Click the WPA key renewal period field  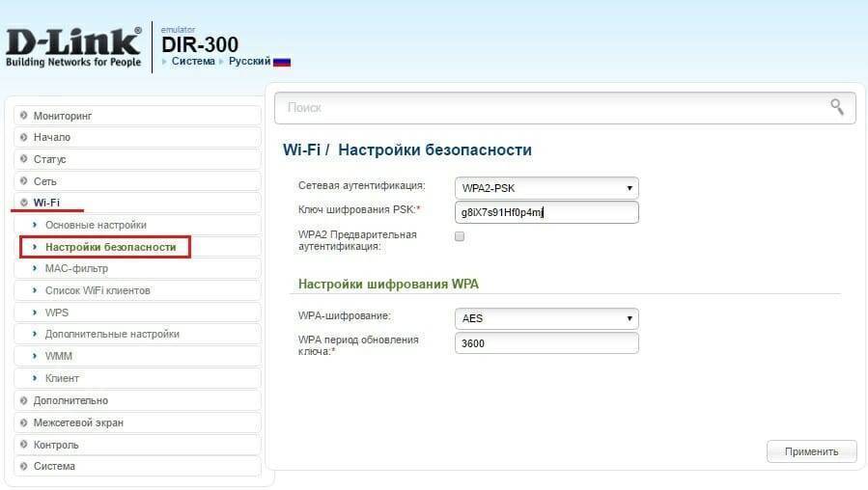tap(546, 342)
